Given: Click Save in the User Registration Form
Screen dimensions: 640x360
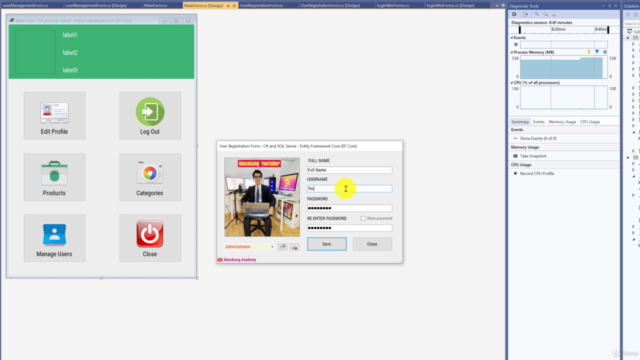Looking at the screenshot, I should click(x=327, y=244).
